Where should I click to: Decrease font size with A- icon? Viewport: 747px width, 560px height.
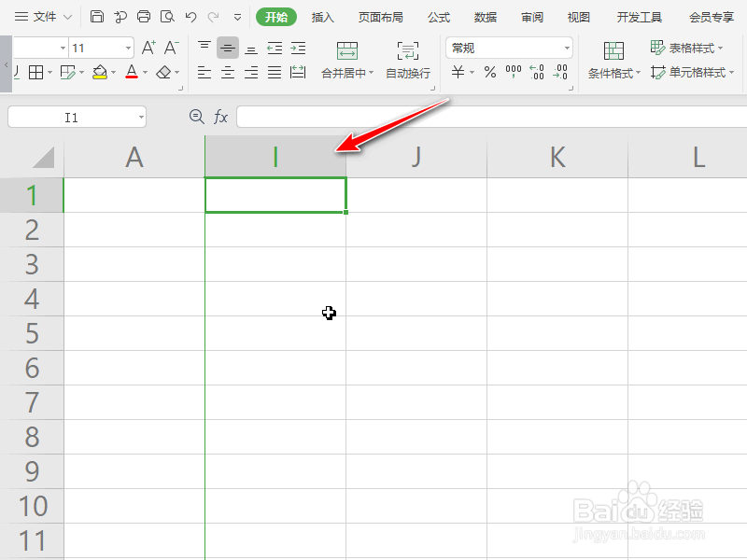pos(171,48)
